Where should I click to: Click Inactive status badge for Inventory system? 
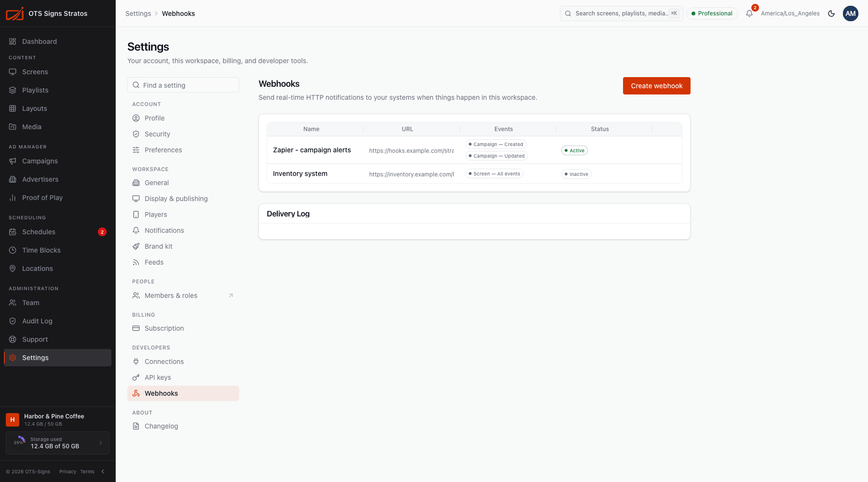tap(576, 174)
